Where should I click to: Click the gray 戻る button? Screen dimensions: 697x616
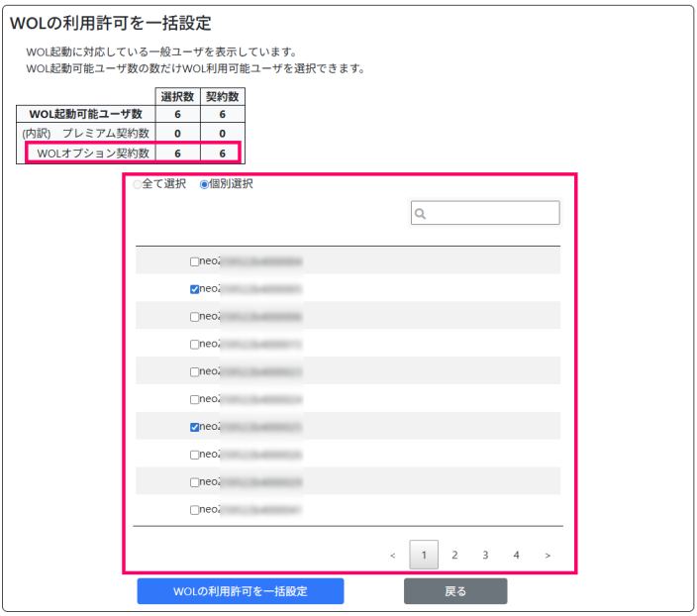[x=455, y=591]
